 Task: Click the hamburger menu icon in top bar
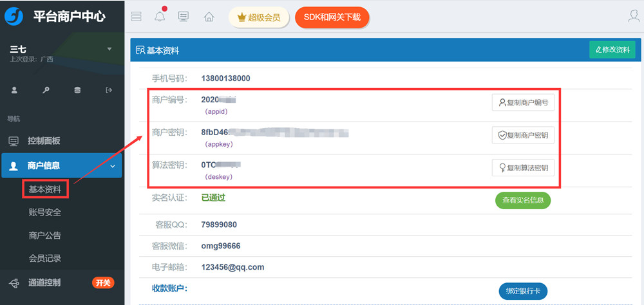pyautogui.click(x=136, y=17)
